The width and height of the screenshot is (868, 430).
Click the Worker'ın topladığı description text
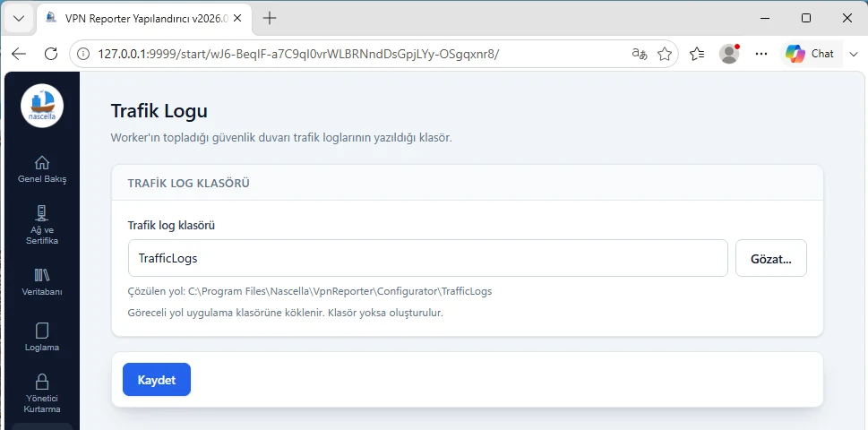281,138
